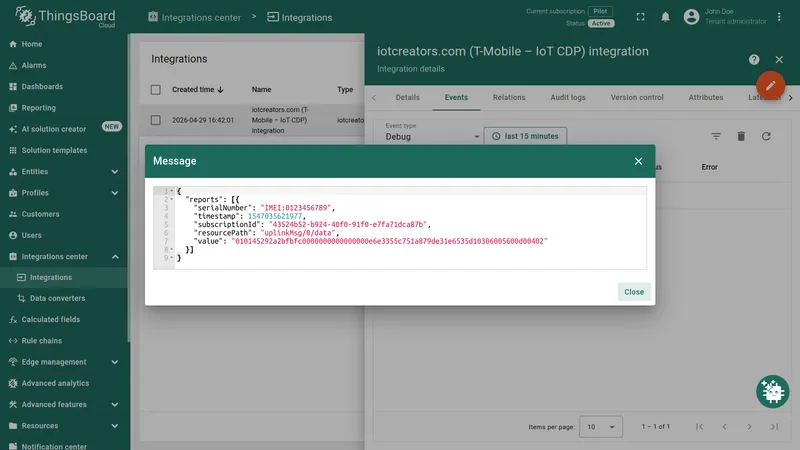800x450 pixels.
Task: Switch to the Relations tab
Action: coord(509,97)
